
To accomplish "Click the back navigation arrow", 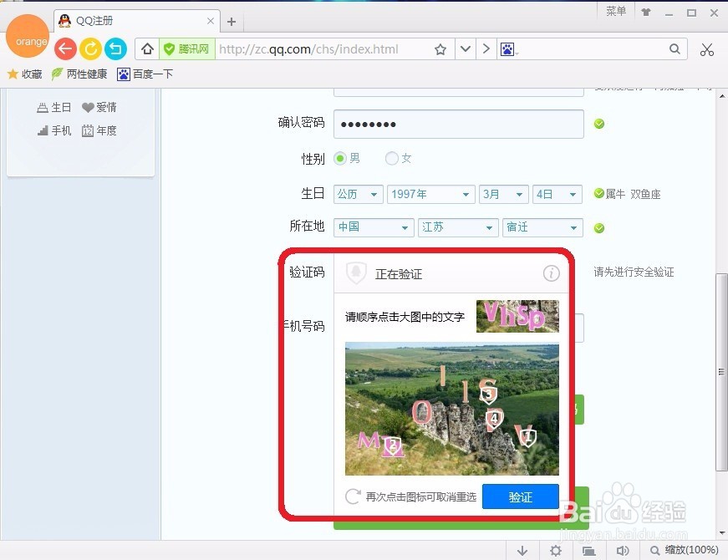I will pos(65,49).
